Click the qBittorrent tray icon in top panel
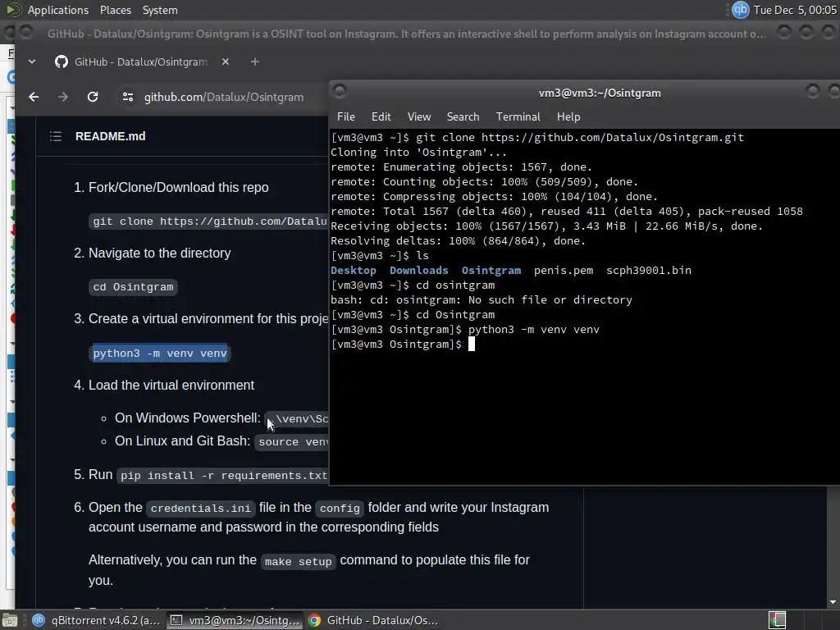 741,10
